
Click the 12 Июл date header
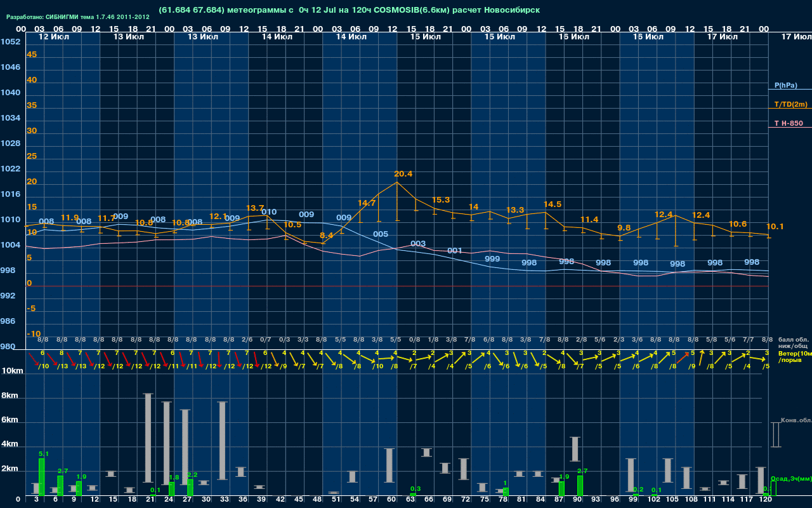click(x=53, y=37)
